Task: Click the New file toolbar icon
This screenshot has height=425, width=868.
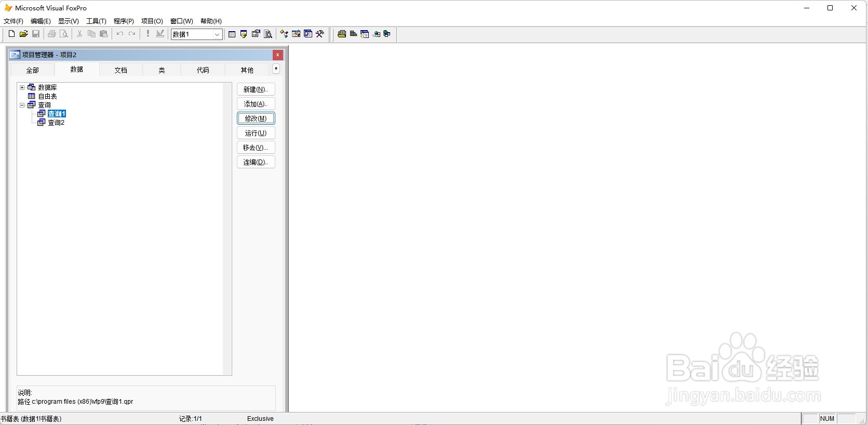Action: [11, 34]
